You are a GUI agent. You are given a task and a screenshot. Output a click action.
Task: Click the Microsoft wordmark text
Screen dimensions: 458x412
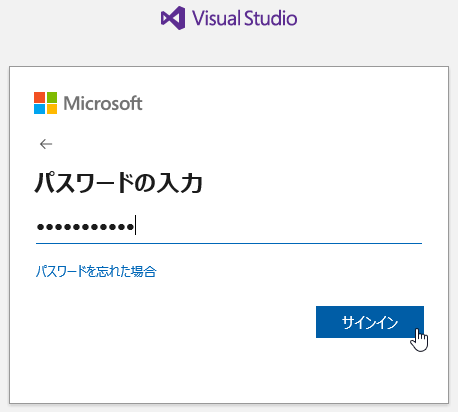click(103, 103)
